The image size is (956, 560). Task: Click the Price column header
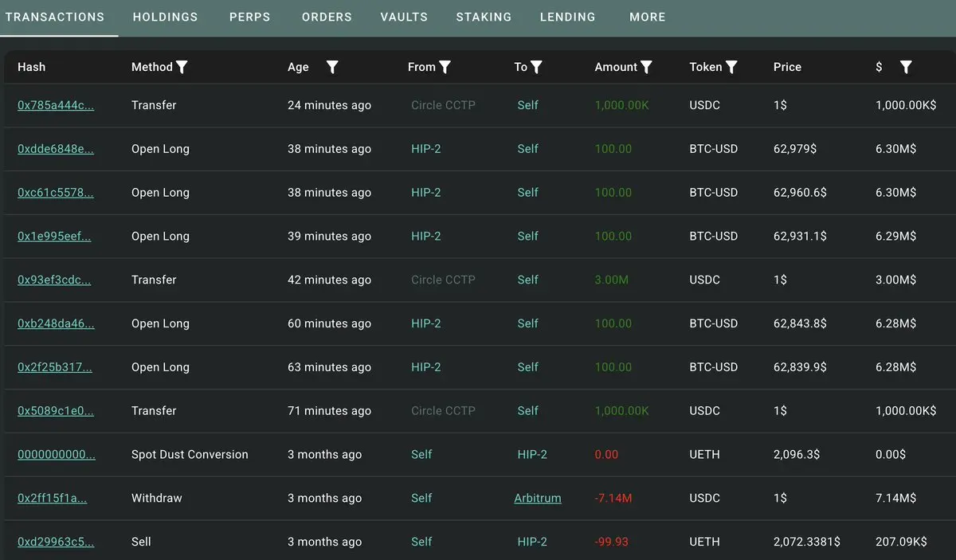coord(787,67)
